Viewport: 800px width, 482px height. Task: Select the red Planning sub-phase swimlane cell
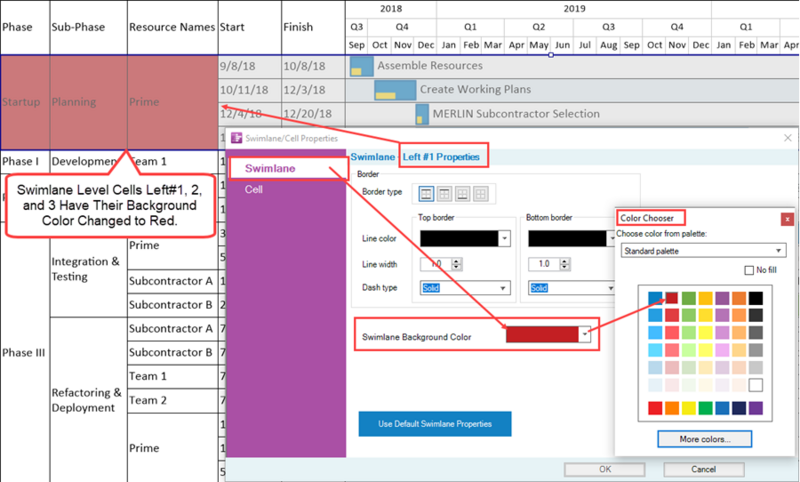[89, 103]
